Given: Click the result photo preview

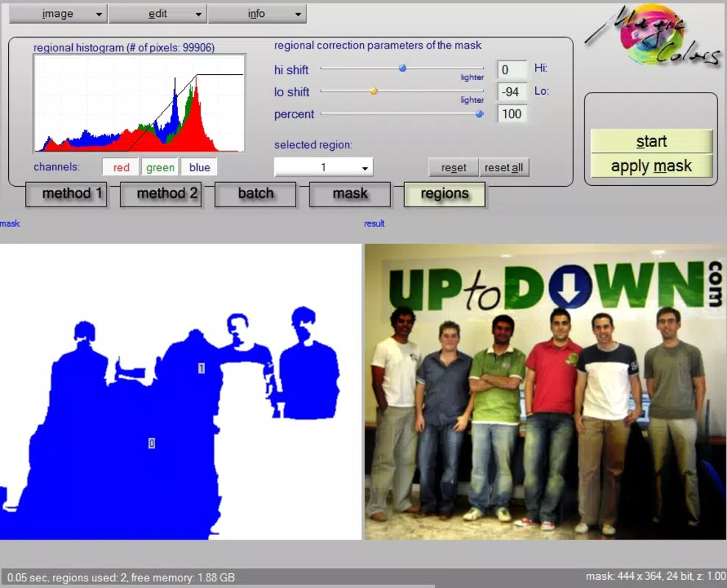Looking at the screenshot, I should pos(545,392).
